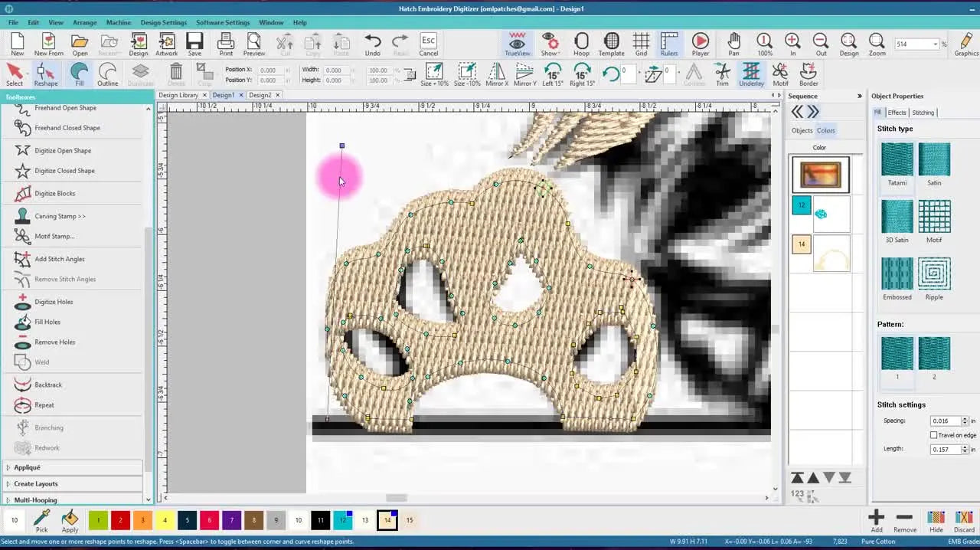The image size is (980, 550).
Task: Switch Sequence to Objects view
Action: point(802,130)
